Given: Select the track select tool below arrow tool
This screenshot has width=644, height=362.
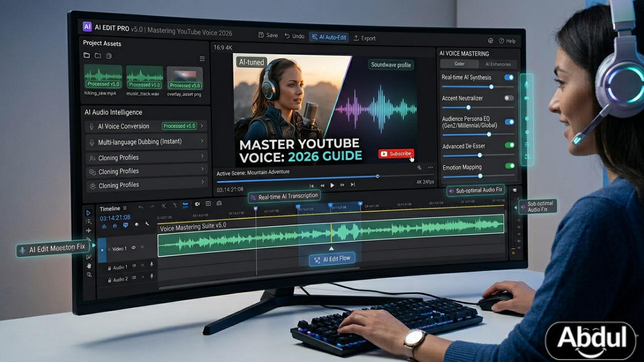Looking at the screenshot, I should tap(89, 221).
